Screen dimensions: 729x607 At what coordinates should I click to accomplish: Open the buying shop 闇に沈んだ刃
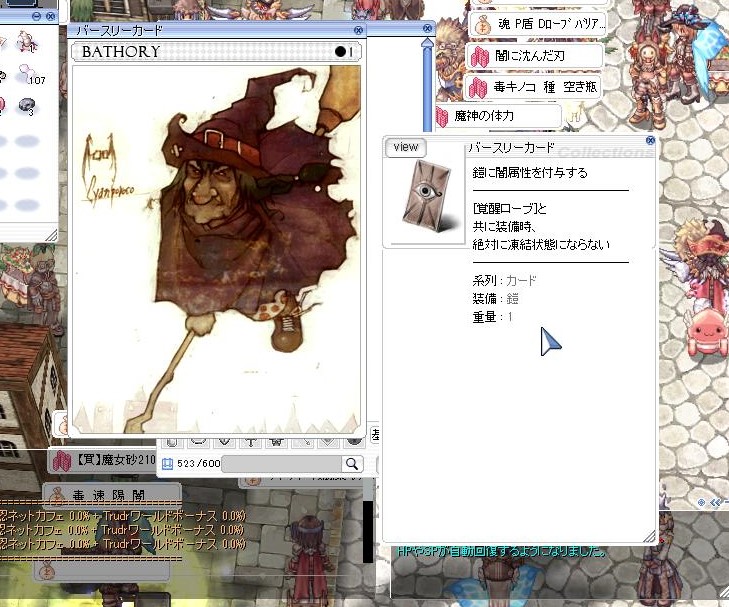(x=534, y=56)
